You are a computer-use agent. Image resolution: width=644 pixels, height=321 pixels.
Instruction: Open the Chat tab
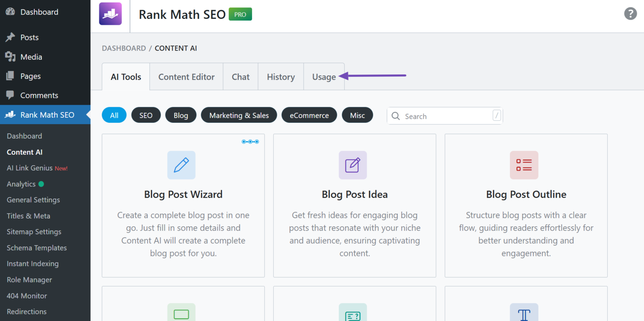[241, 77]
